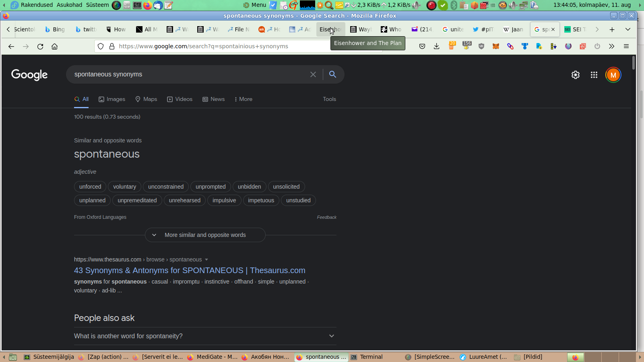This screenshot has width=644, height=362.
Task: Open the orange trash extension with badge 20
Action: (452, 46)
